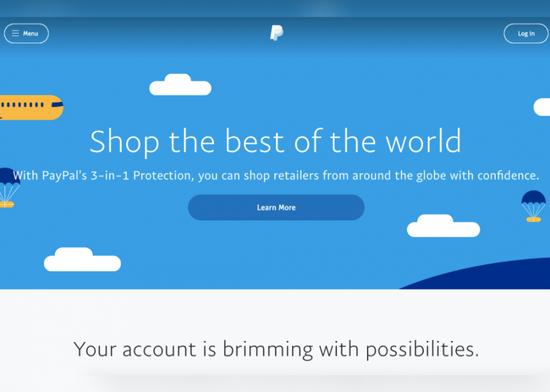Select the Learn More button
The height and width of the screenshot is (392, 550).
click(276, 207)
